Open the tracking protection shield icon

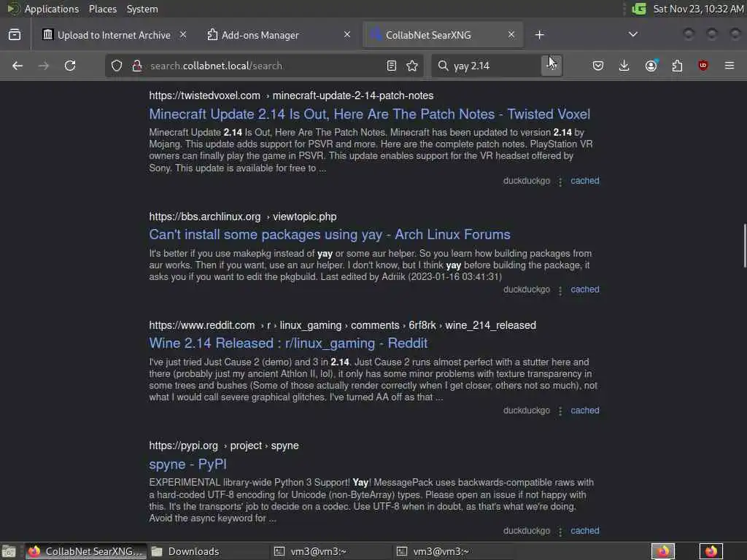pyautogui.click(x=117, y=66)
